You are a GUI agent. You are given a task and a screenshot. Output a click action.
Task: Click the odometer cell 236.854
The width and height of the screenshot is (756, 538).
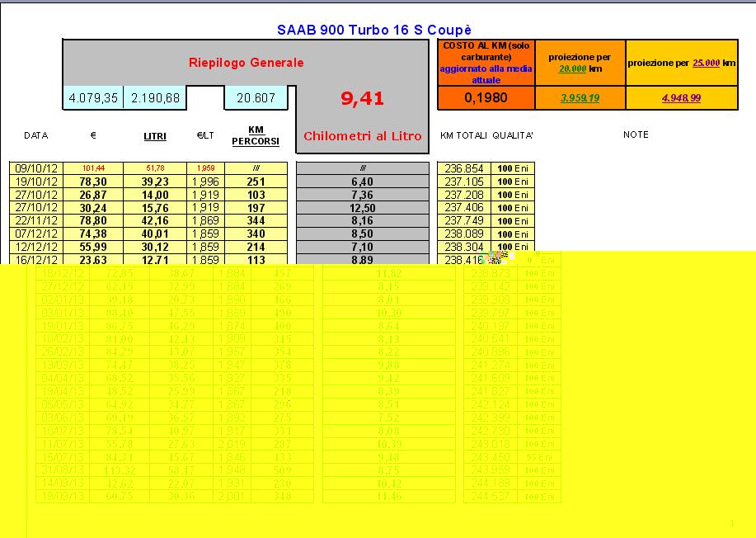pyautogui.click(x=464, y=168)
